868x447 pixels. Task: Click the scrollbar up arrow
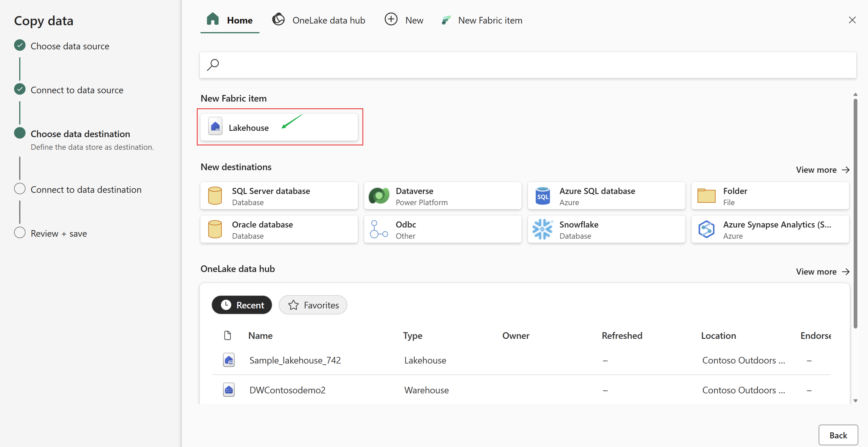(855, 94)
